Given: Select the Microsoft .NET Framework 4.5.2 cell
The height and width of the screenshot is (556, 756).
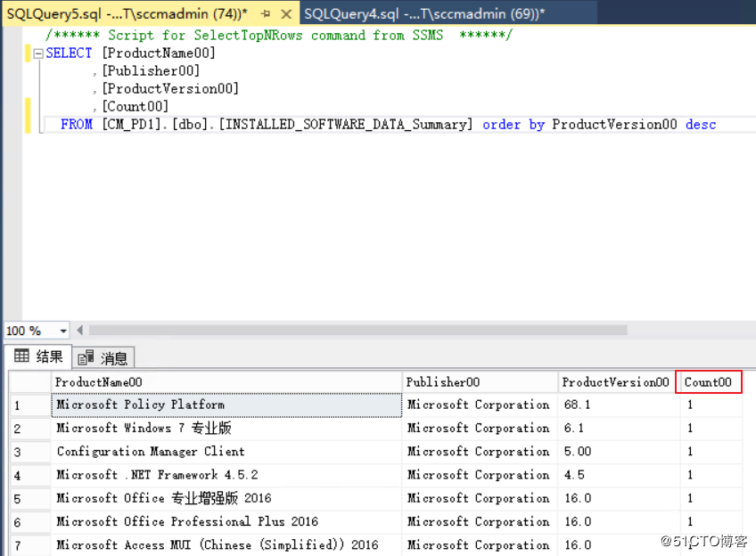Looking at the screenshot, I should 226,475.
